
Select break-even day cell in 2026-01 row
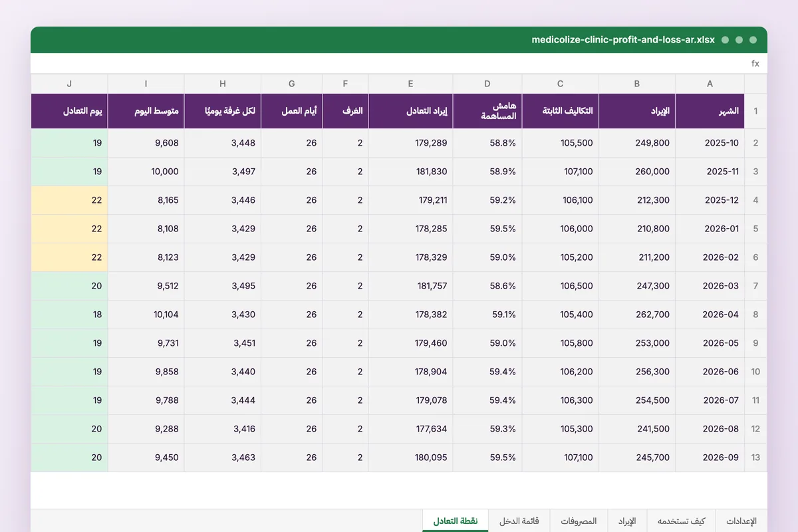pos(69,229)
